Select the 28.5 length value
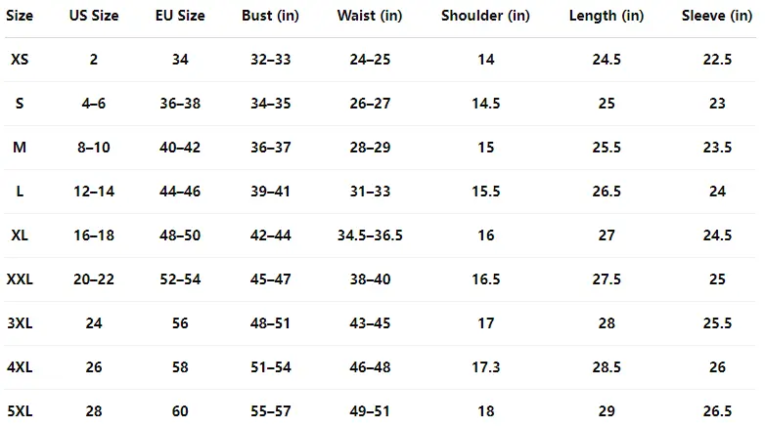This screenshot has width=765, height=428. pyautogui.click(x=606, y=367)
